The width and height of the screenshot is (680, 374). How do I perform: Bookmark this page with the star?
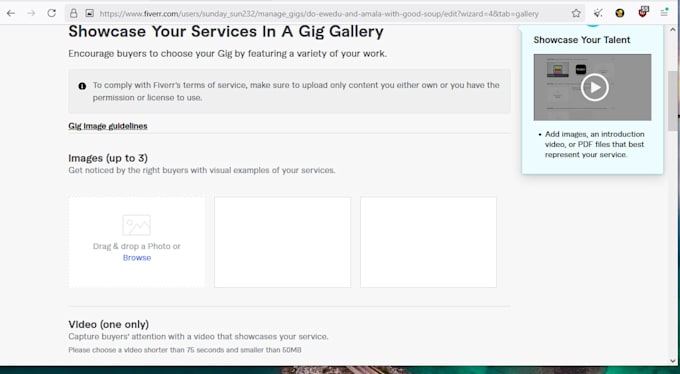click(576, 13)
